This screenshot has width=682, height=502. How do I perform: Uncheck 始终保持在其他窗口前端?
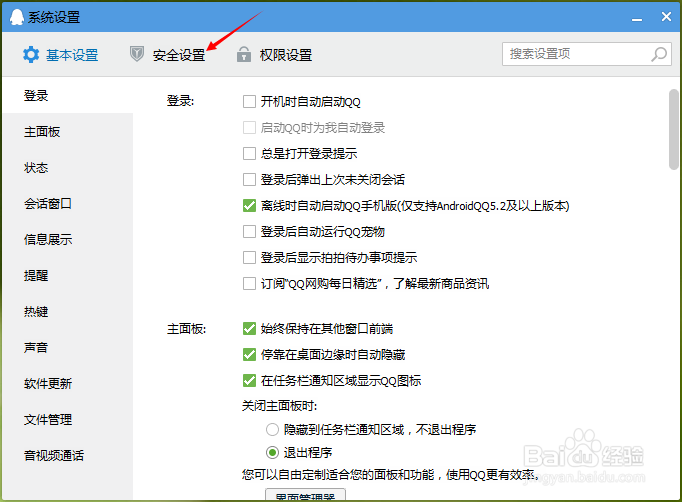click(249, 328)
